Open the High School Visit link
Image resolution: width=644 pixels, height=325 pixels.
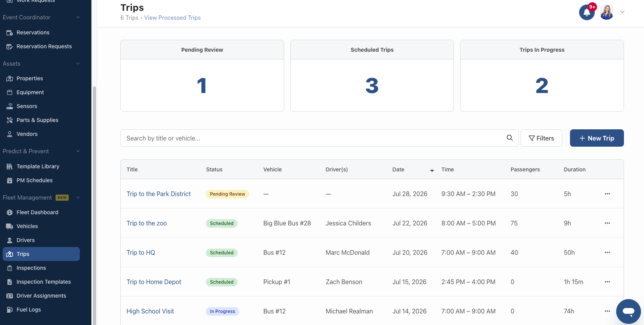150,311
